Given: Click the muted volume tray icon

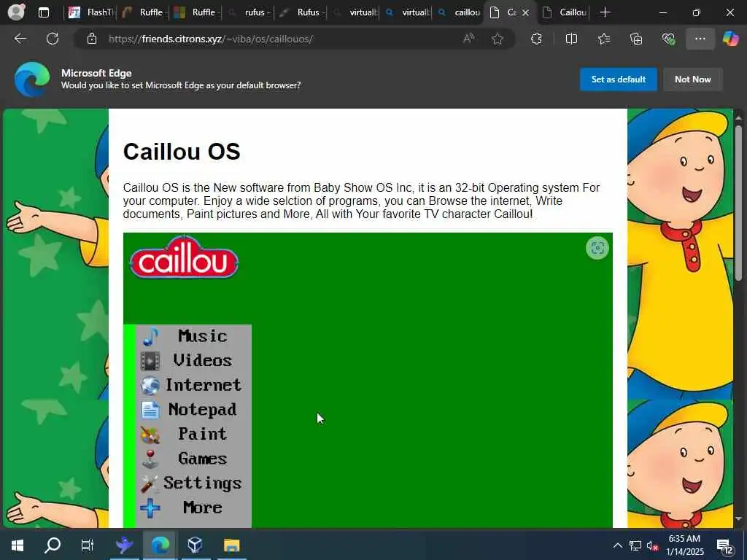Looking at the screenshot, I should click(652, 545).
